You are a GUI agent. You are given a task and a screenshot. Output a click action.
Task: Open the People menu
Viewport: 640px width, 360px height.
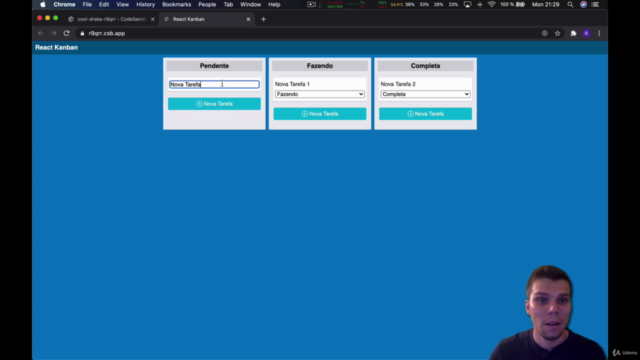207,4
